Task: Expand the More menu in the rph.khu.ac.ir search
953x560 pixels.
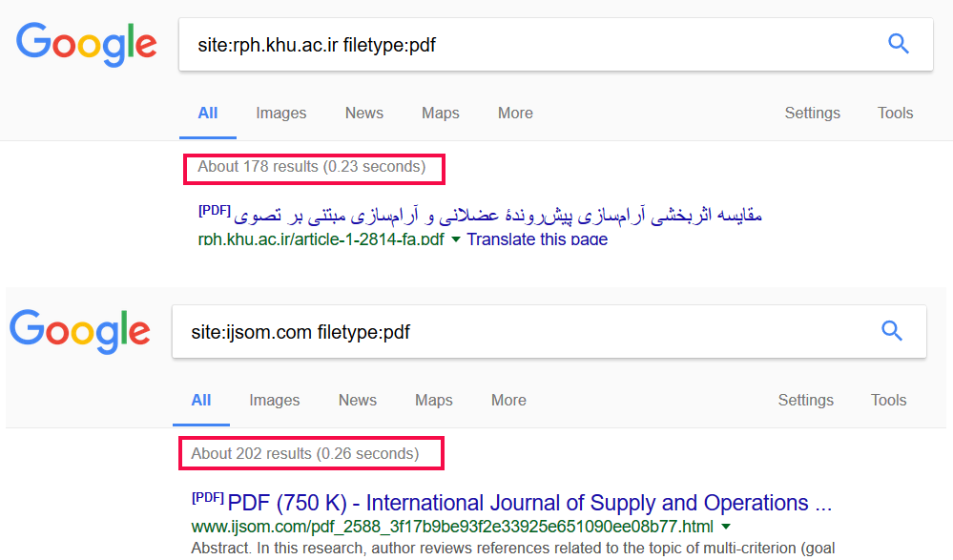Action: 515,114
